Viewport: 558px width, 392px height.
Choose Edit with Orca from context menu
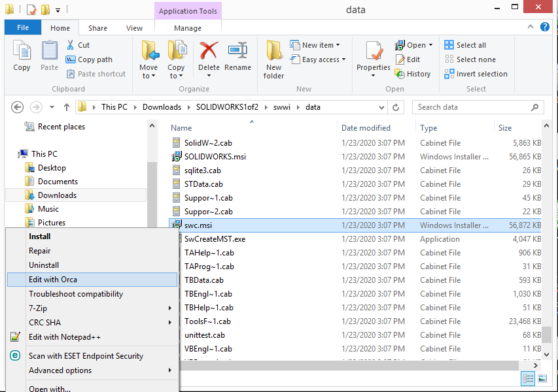tap(92, 280)
